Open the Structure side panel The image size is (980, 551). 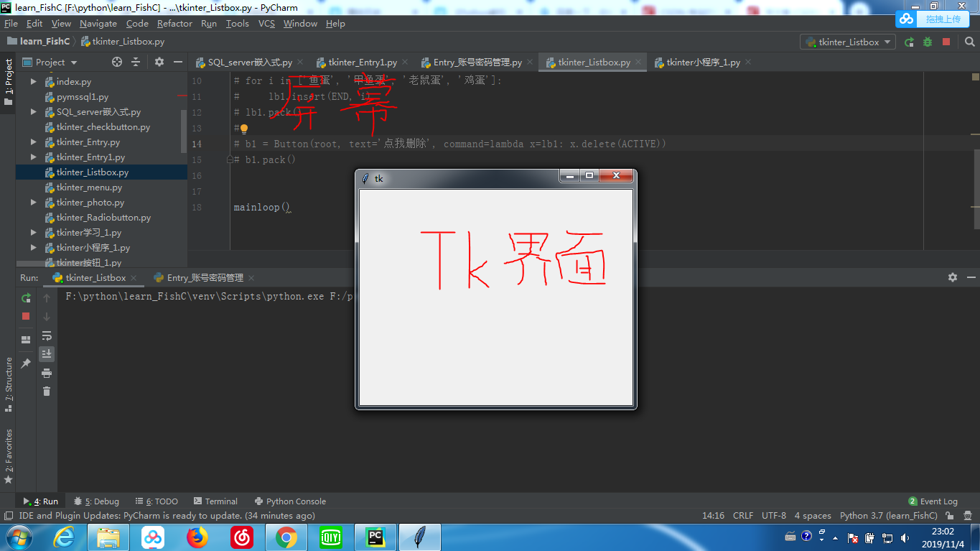(x=8, y=384)
